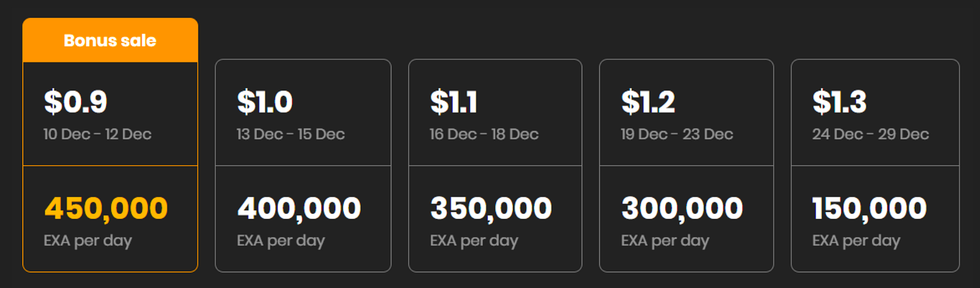
Task: Click EXA per day under 300,000
Action: click(665, 241)
